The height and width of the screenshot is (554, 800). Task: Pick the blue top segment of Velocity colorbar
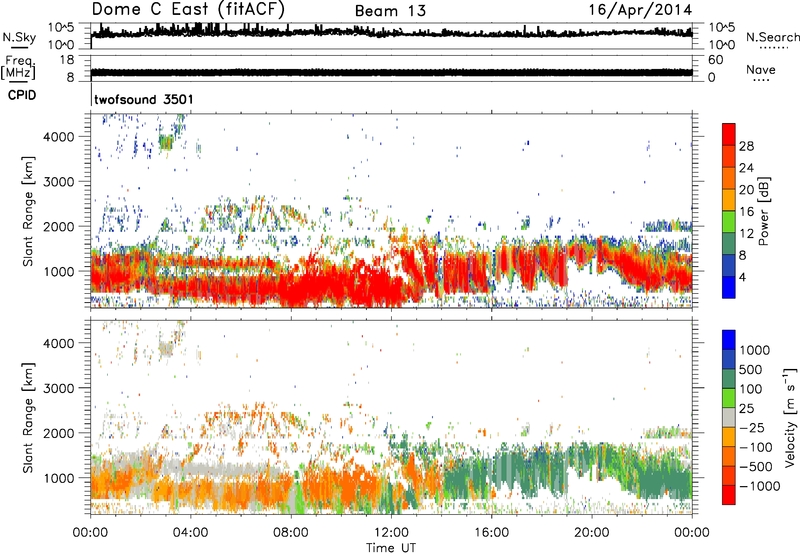tap(729, 340)
